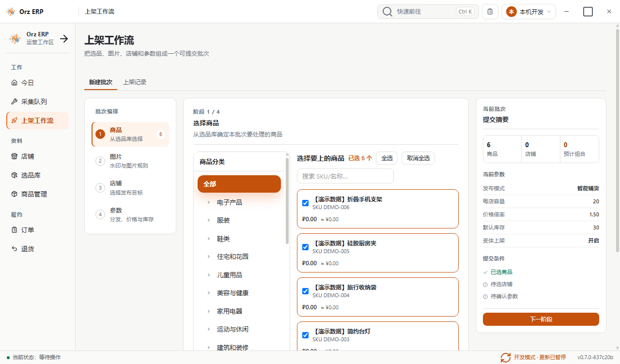Click the 快速前往 search box
Viewport: 620px width, 364px height.
(x=428, y=12)
